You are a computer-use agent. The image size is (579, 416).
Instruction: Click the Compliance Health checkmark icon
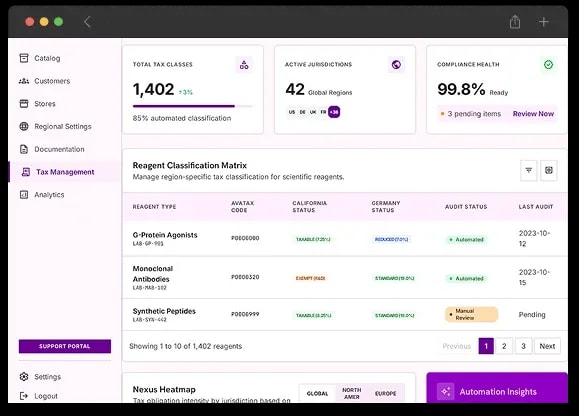548,65
